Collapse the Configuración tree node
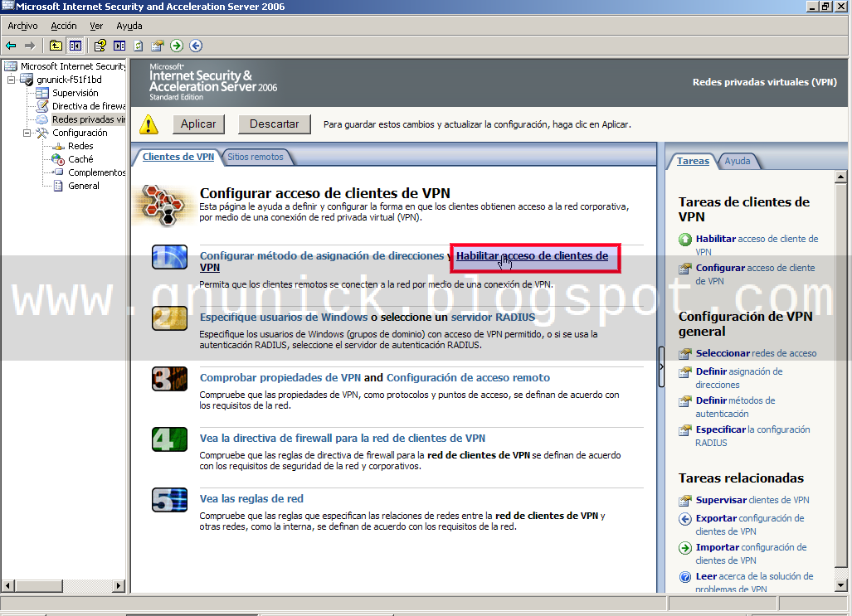852x616 pixels. 27,133
